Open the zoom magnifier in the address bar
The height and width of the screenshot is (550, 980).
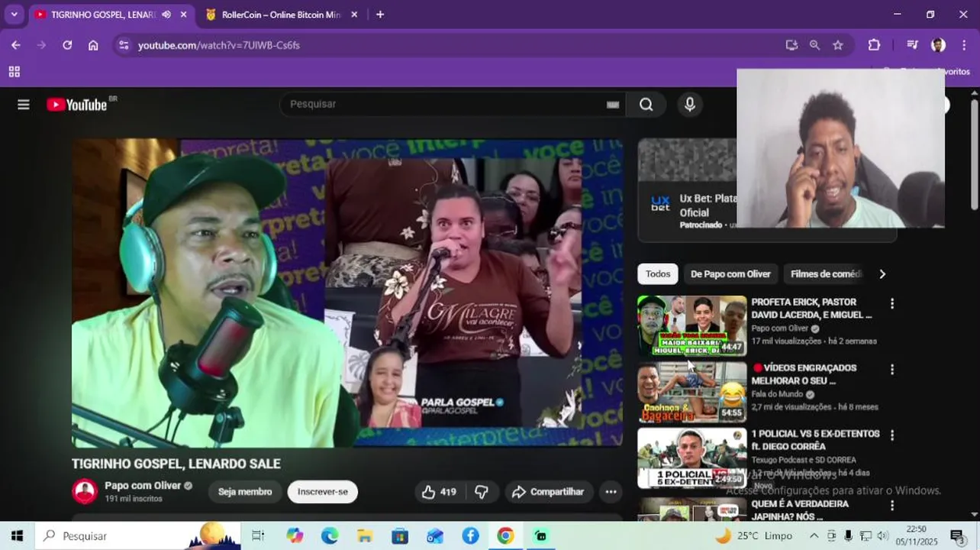[x=814, y=45]
